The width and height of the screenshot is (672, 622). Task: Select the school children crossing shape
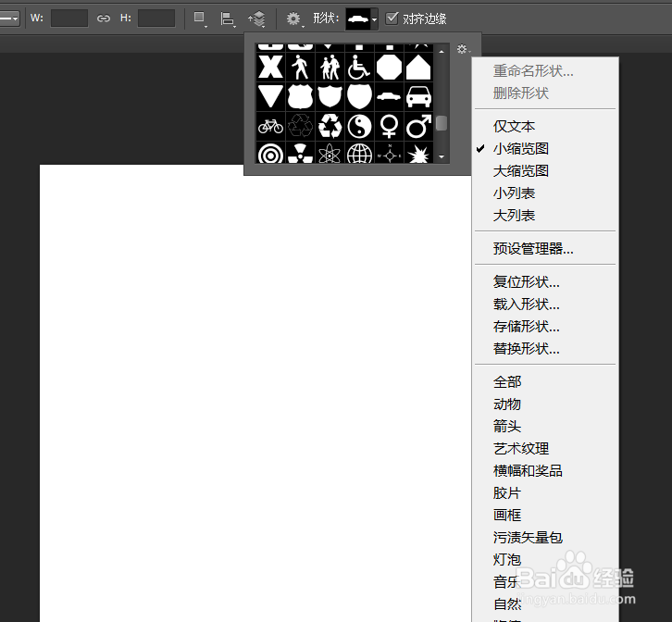(330, 68)
